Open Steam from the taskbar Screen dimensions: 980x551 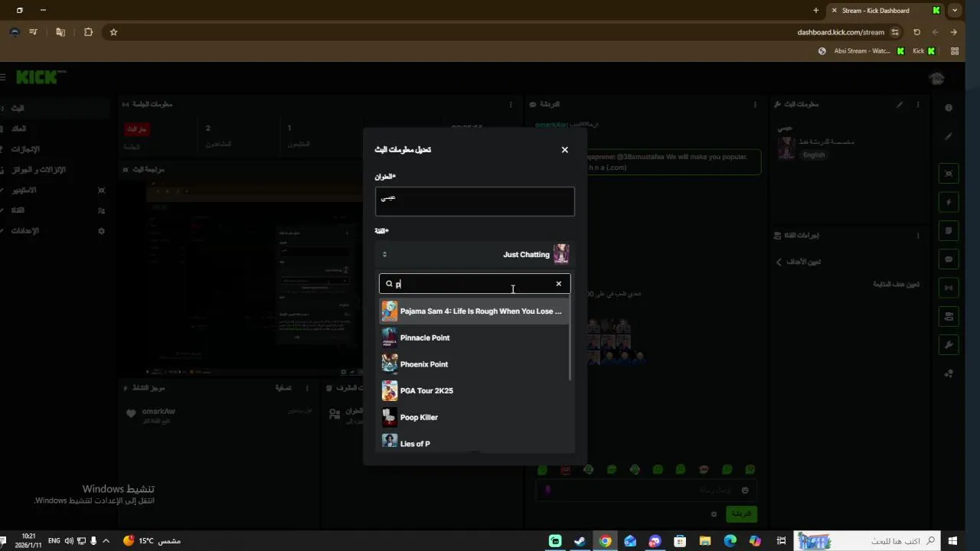[580, 541]
